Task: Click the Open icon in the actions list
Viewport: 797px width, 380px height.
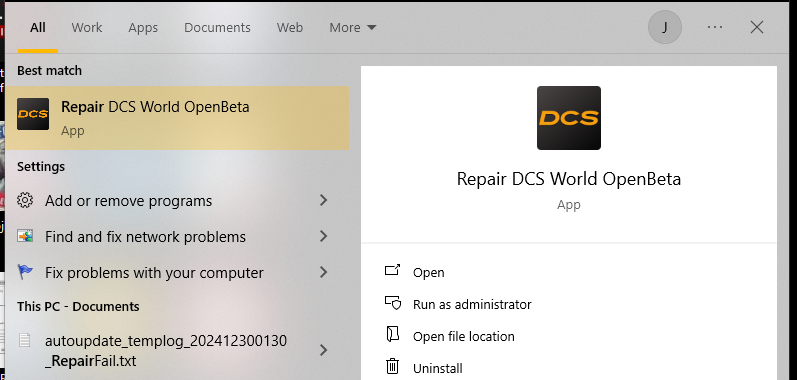Action: coord(392,270)
